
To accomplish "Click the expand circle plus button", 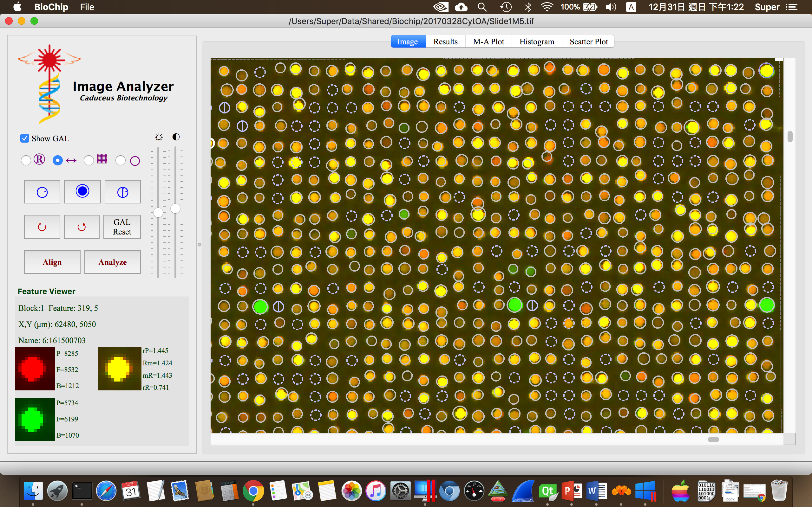I will click(x=122, y=192).
